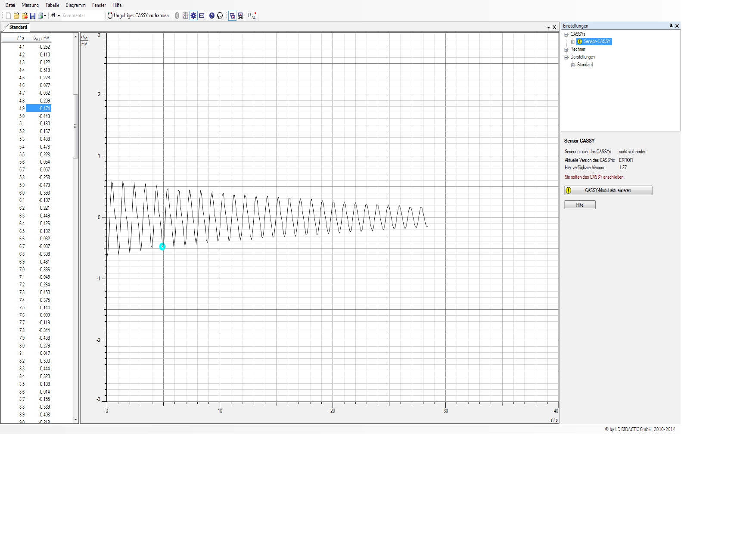Click the LD Didactic logo icon
Image resolution: width=756 pixels, height=534 pixels.
point(220,16)
